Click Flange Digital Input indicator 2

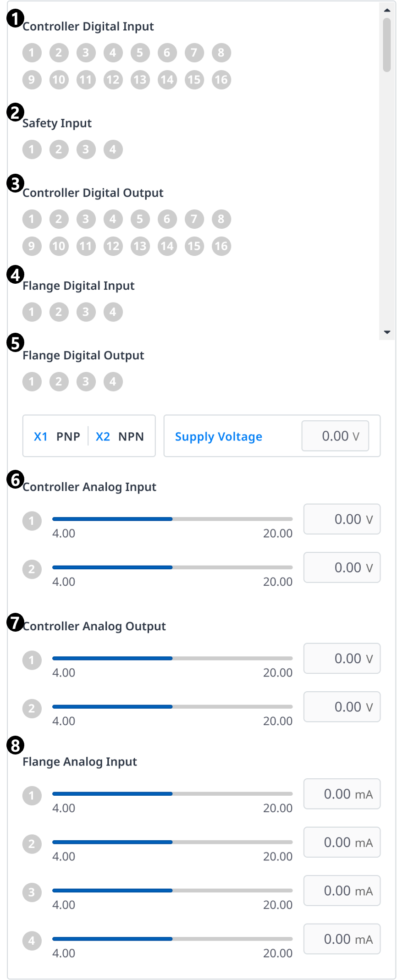59,312
